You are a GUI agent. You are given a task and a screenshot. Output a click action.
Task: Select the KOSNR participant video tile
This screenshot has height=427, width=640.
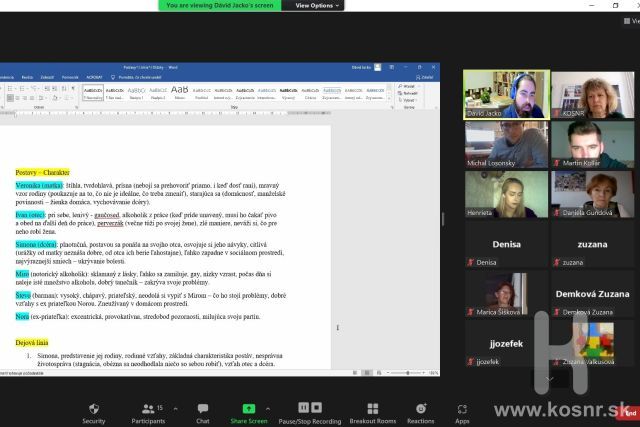(593, 95)
